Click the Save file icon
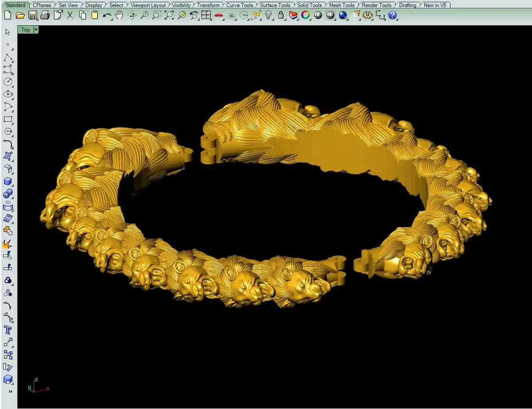The width and height of the screenshot is (532, 409). (33, 15)
